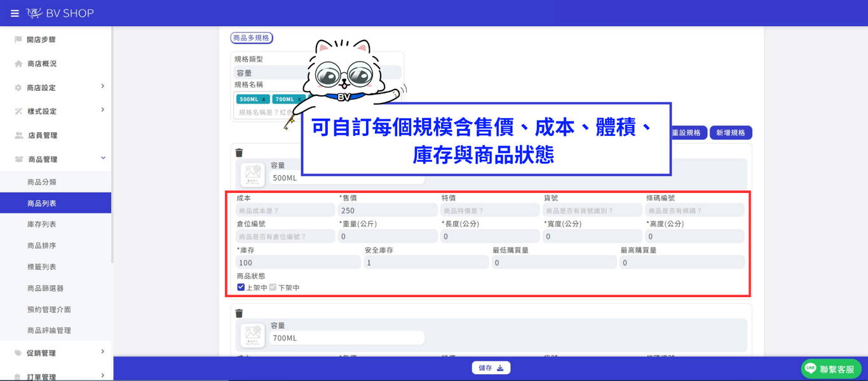Delete the 700ML variant with trash icon

[239, 313]
